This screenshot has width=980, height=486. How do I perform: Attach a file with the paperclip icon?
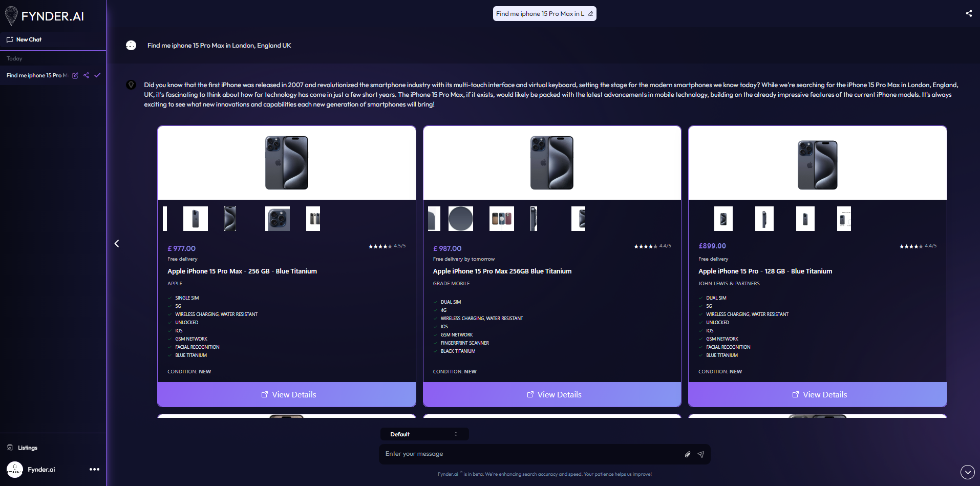(x=688, y=454)
